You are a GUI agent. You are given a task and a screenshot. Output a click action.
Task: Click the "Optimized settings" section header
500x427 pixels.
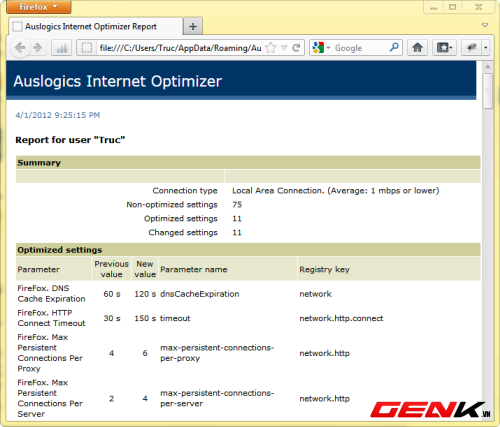(x=248, y=250)
